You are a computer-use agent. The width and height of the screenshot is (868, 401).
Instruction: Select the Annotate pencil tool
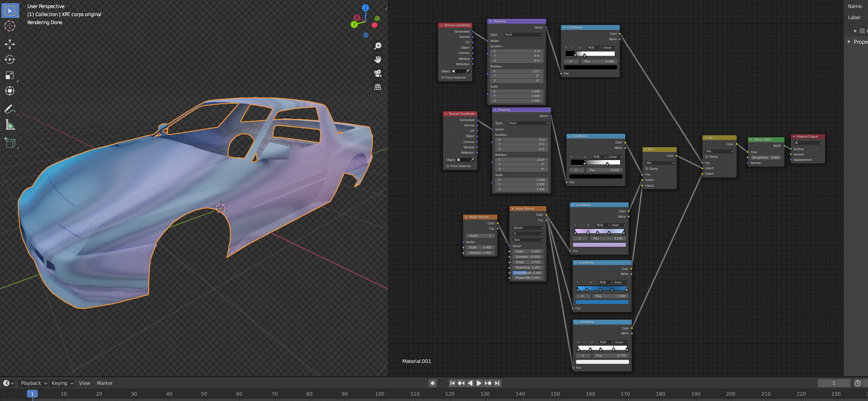10,109
